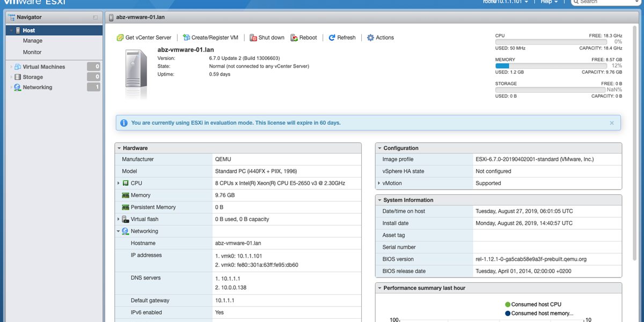Toggle Consumed host CPU legend

coord(533,304)
